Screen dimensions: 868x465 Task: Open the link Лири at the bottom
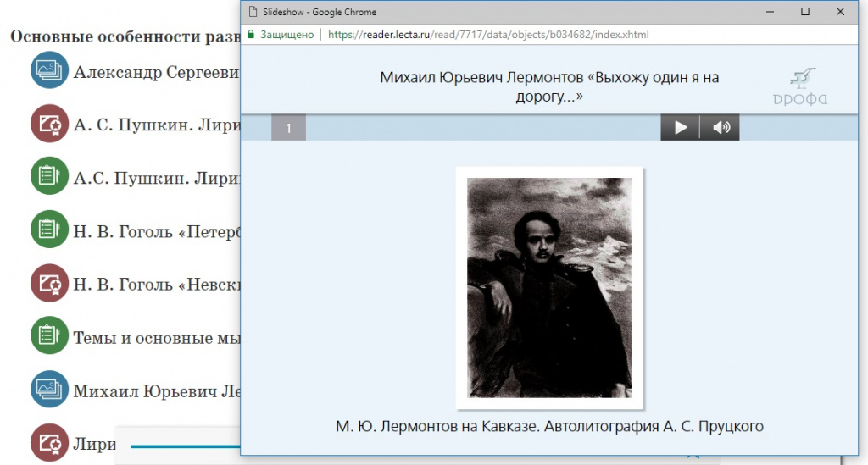pos(95,444)
